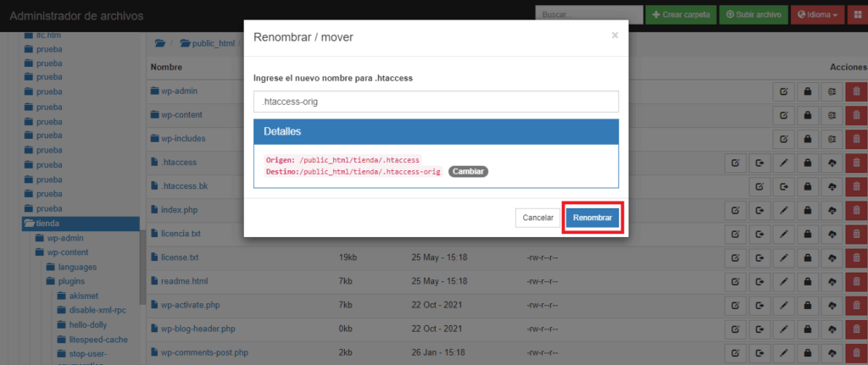Screen dimensions: 868x365
Task: Click the pencil edit icon for readme.html
Action: (x=783, y=281)
